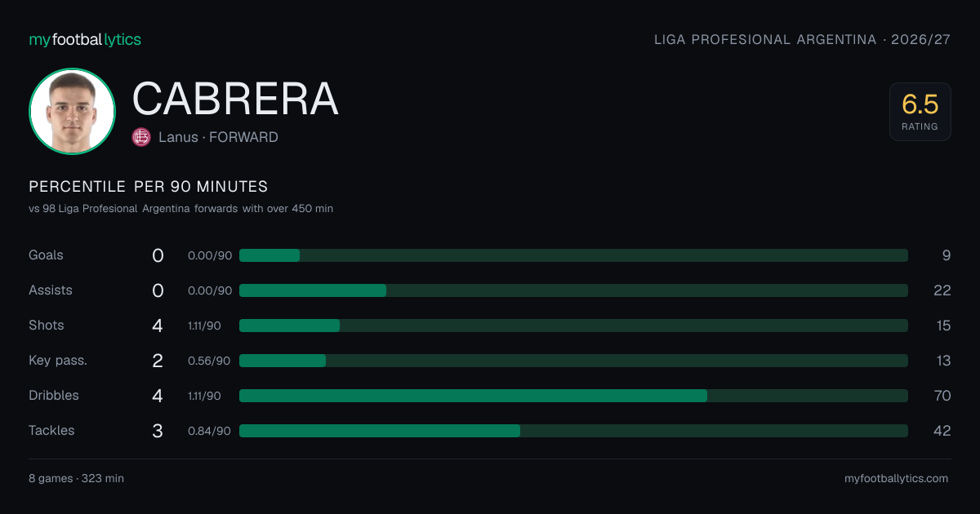
Task: Click the Dribbles percentile bar
Action: coord(573,396)
